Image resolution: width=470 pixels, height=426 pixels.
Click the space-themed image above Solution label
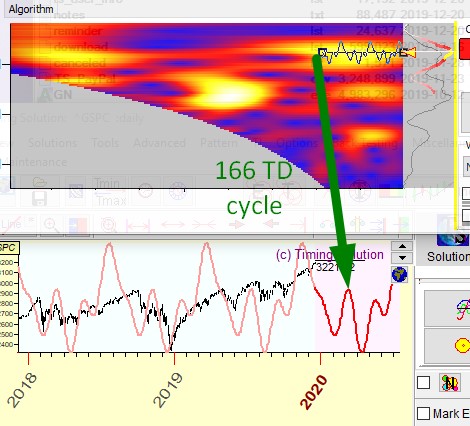pos(452,239)
